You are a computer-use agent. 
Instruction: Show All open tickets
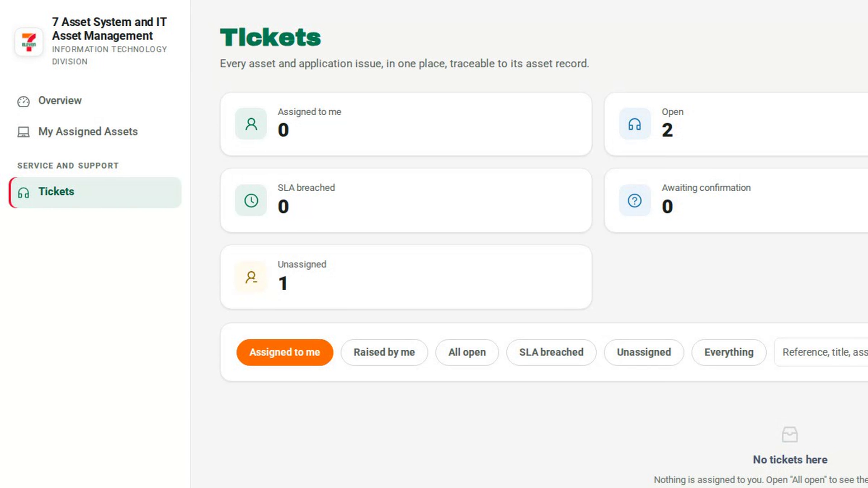pyautogui.click(x=467, y=352)
